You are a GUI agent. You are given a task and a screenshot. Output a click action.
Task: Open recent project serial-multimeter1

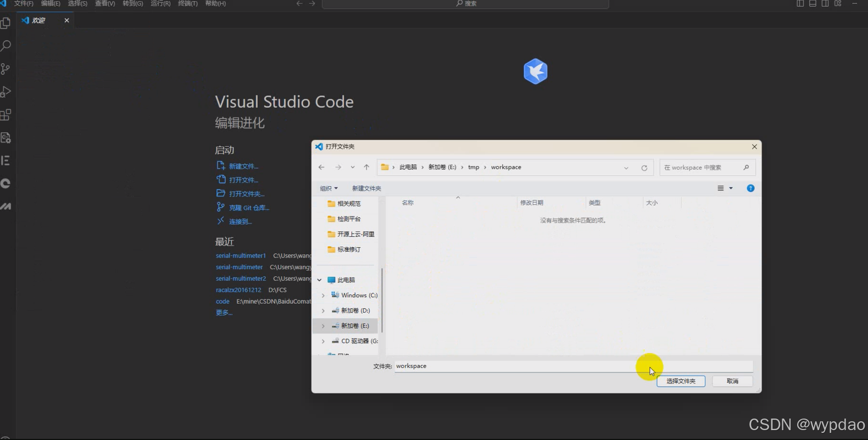click(x=241, y=255)
